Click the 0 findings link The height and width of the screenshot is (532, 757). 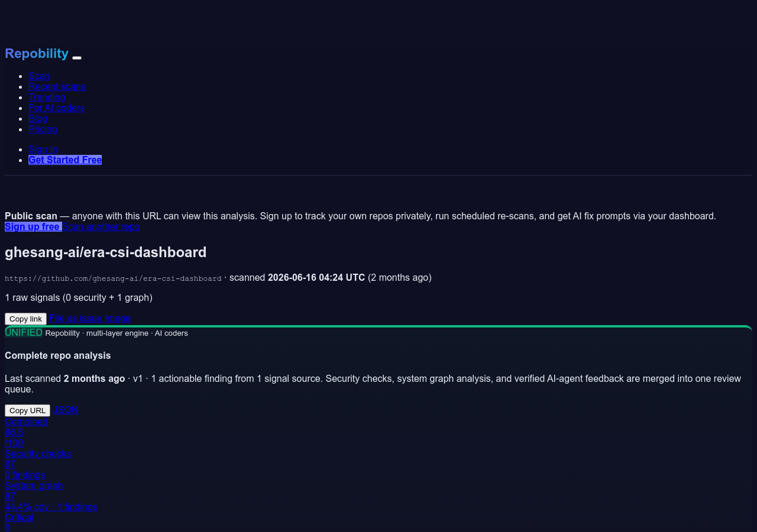[x=25, y=475]
